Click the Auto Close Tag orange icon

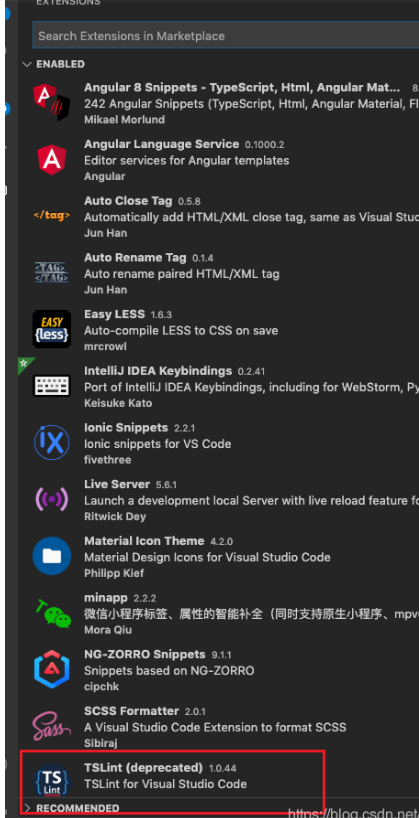coord(52,215)
